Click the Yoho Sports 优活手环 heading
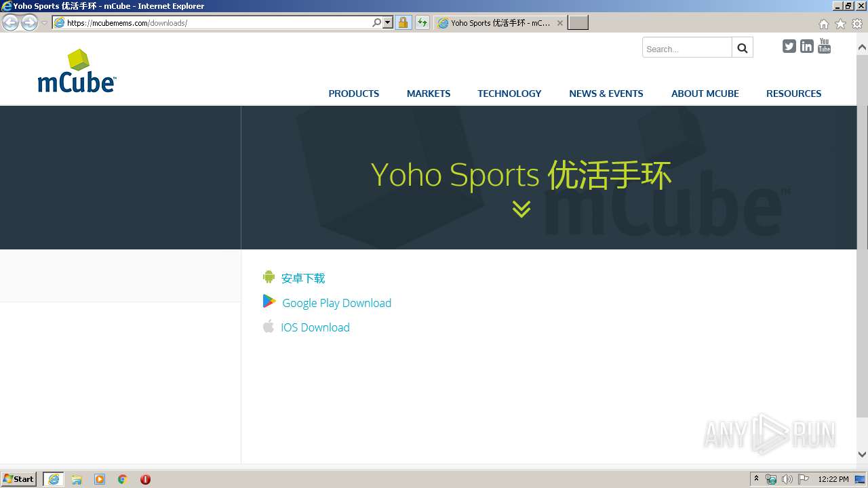Screen dimensions: 868x488 (x=521, y=174)
